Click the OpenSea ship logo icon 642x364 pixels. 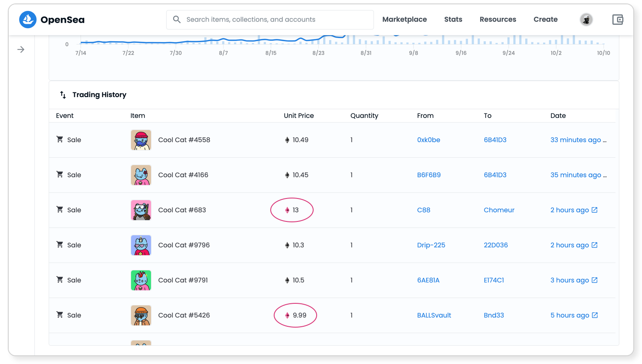pos(28,19)
